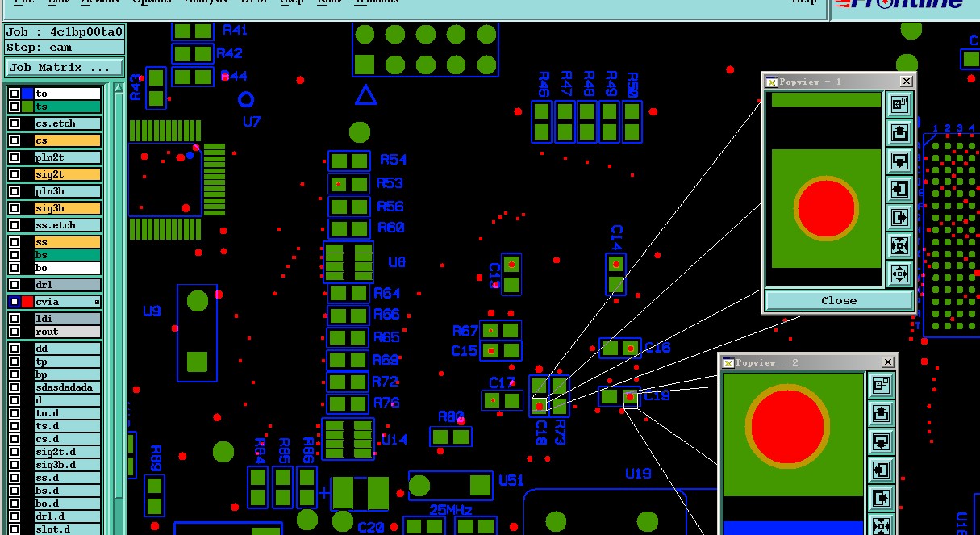980x535 pixels.
Task: Select layer name ss
Action: 68,242
